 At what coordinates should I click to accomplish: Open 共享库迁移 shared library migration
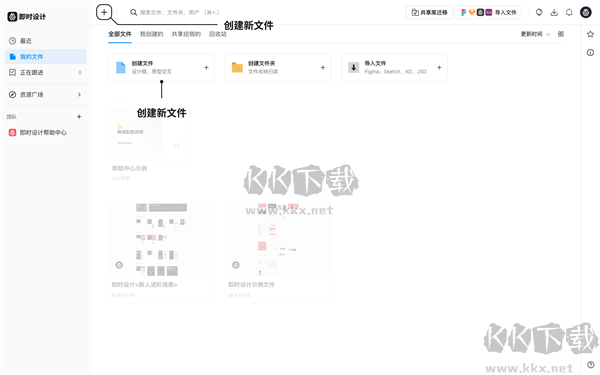click(x=429, y=13)
